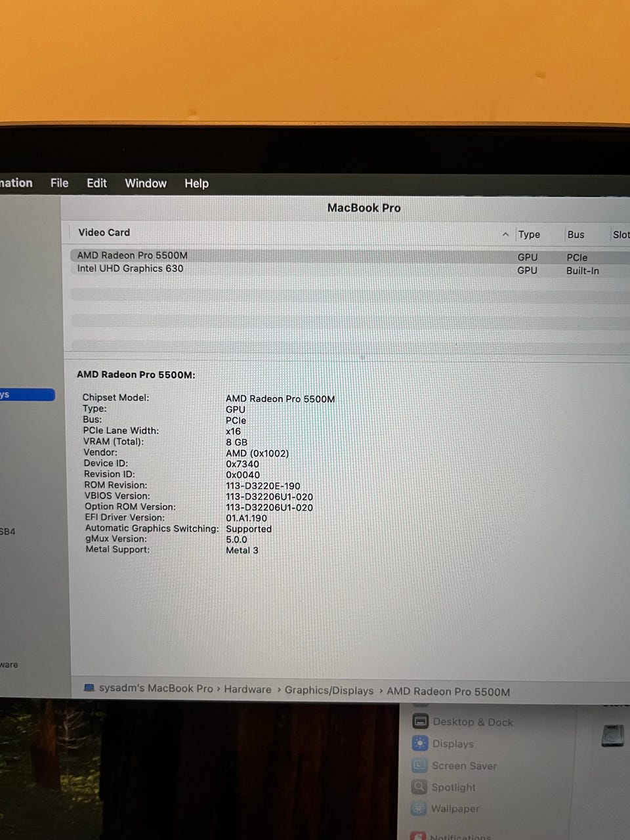Image resolution: width=630 pixels, height=840 pixels.
Task: Click the Wallpaper icon in Settings sidebar
Action: [419, 808]
